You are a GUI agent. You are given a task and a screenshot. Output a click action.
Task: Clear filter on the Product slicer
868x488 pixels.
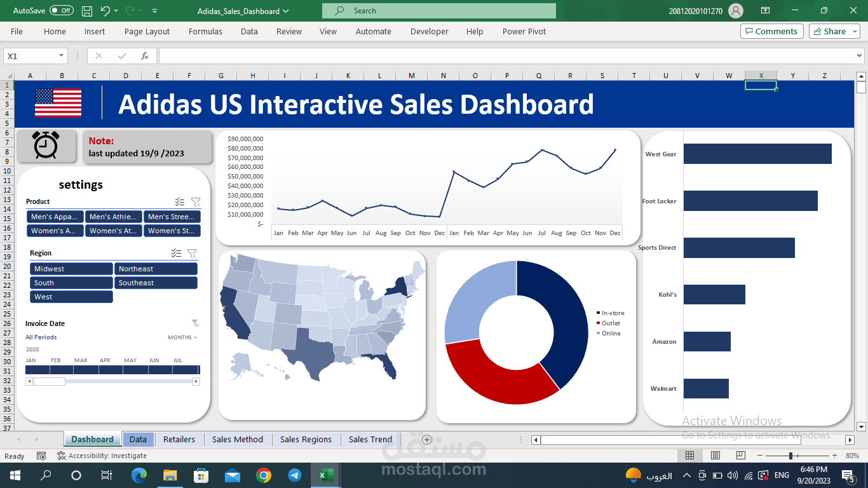click(196, 202)
